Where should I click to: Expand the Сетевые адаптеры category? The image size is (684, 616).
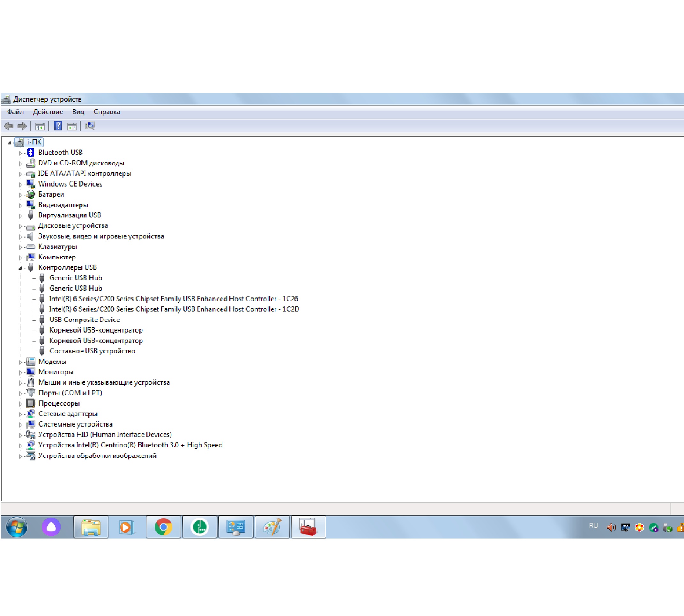(x=20, y=414)
